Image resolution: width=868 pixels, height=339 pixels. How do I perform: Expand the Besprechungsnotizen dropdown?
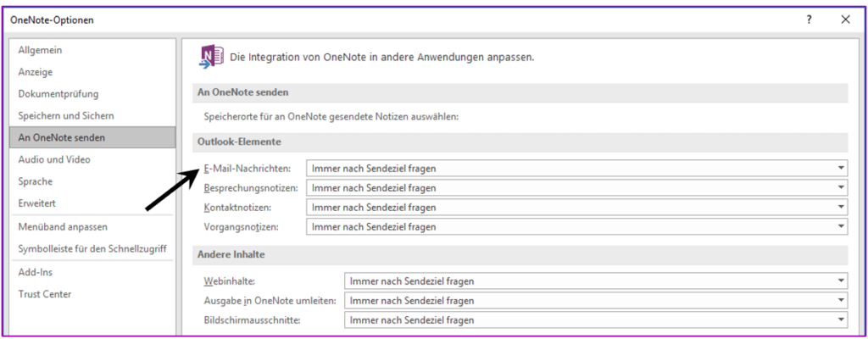(576, 188)
